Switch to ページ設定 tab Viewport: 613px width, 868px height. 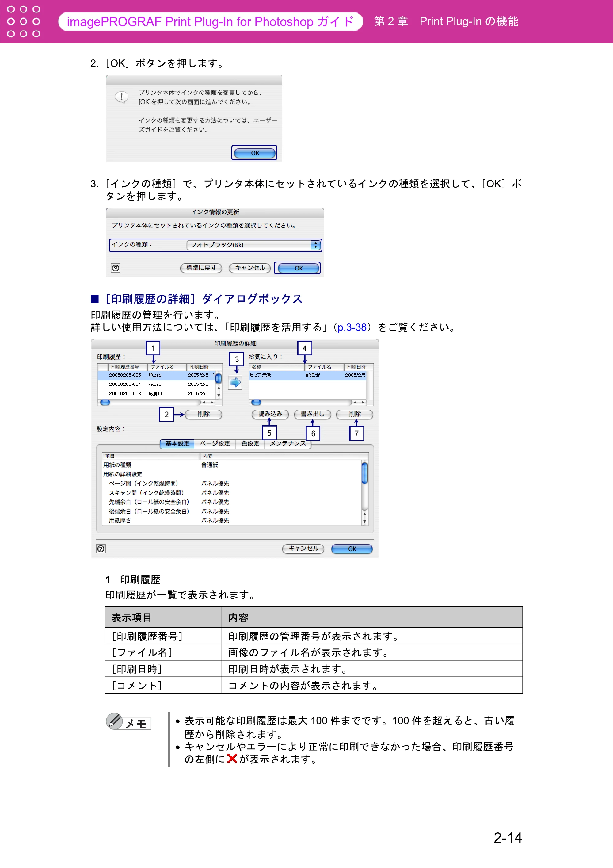pyautogui.click(x=215, y=443)
